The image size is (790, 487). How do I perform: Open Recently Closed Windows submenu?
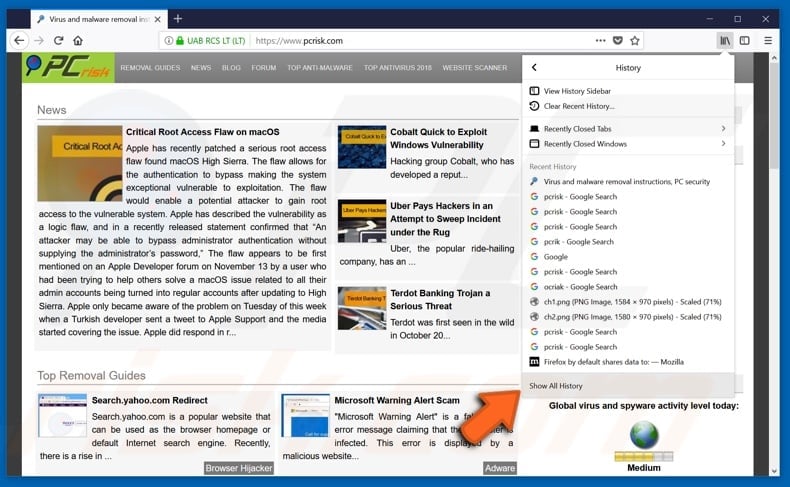628,144
